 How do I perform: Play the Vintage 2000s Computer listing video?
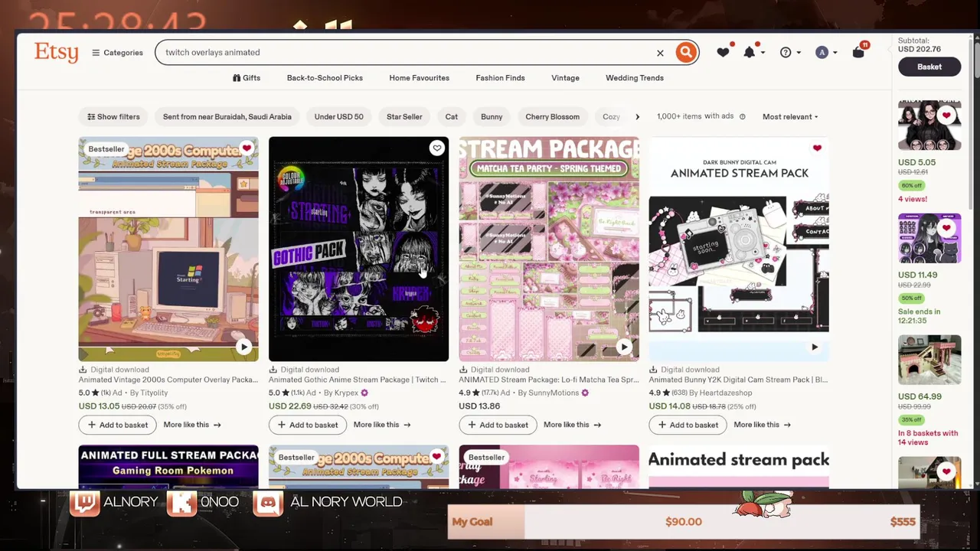(x=243, y=347)
